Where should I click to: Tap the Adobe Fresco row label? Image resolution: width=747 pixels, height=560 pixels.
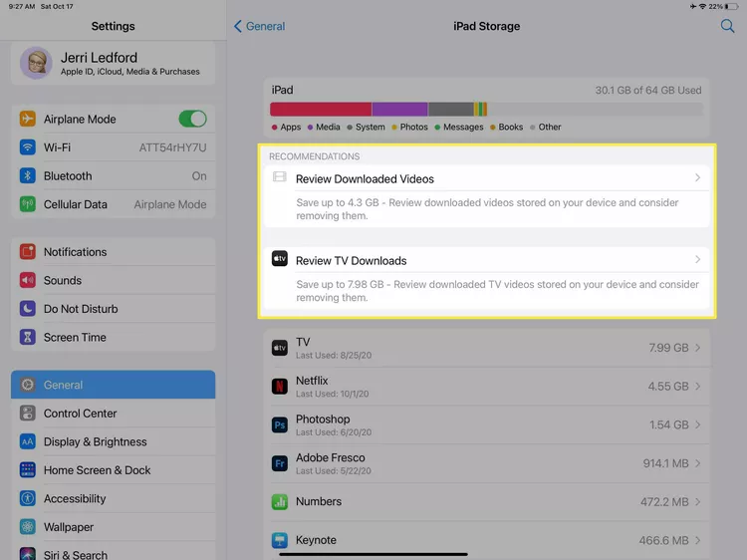coord(330,457)
